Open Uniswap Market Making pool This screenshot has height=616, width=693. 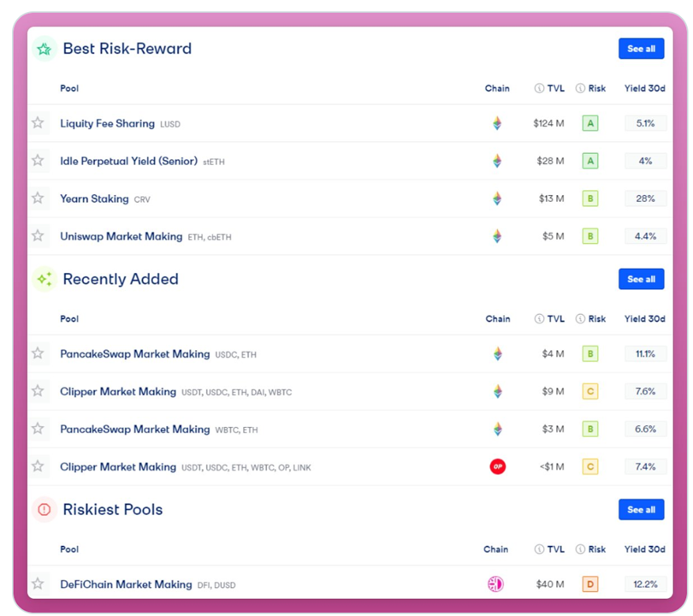click(x=121, y=236)
